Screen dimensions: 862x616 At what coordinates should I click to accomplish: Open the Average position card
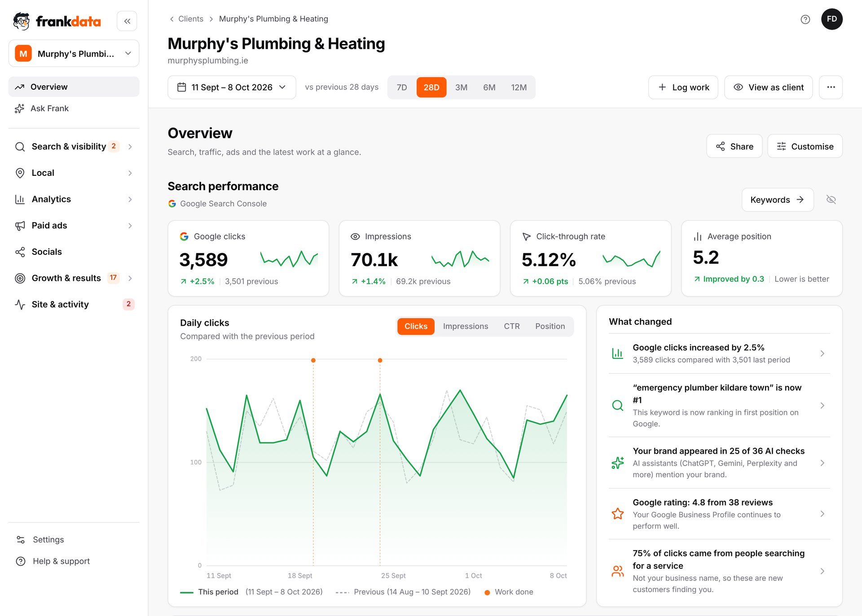[x=762, y=258]
